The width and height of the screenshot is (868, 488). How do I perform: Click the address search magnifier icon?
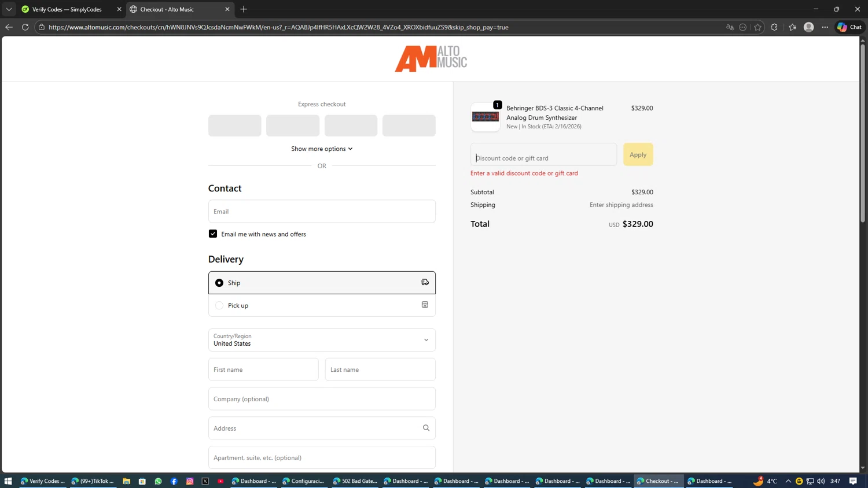point(426,428)
